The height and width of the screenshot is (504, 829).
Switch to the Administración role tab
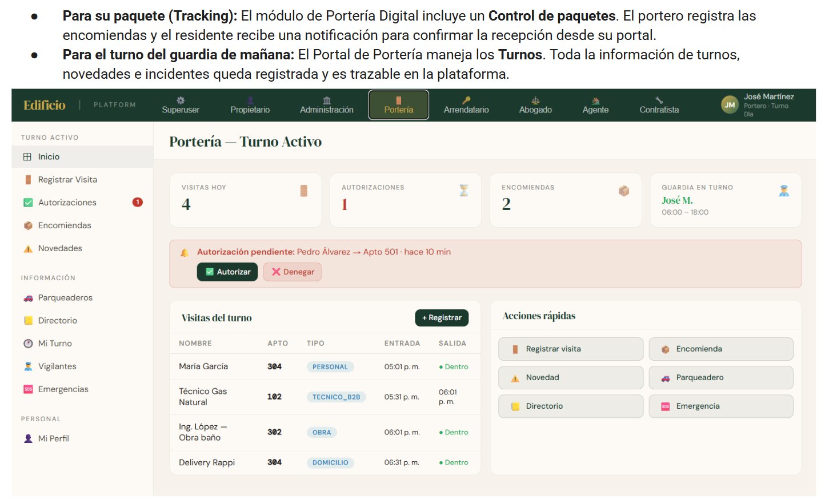point(327,105)
